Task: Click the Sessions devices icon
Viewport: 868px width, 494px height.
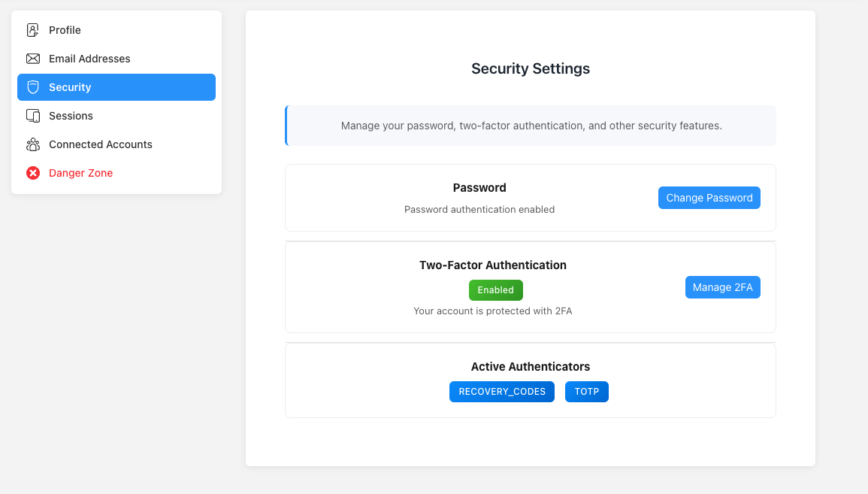Action: coord(32,116)
